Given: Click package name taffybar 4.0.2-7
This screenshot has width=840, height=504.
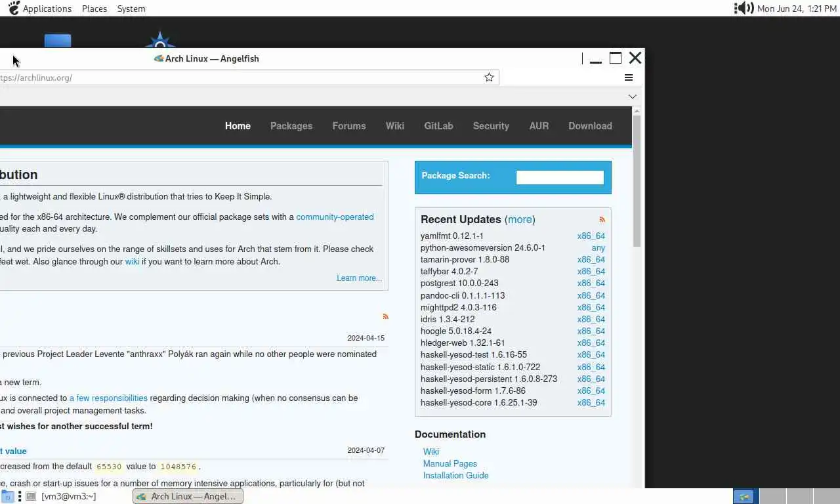Looking at the screenshot, I should pyautogui.click(x=450, y=272).
